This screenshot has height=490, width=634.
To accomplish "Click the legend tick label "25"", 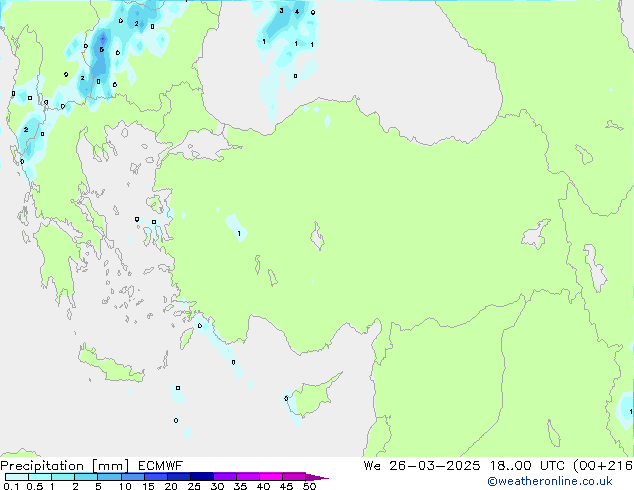I will point(194,486).
